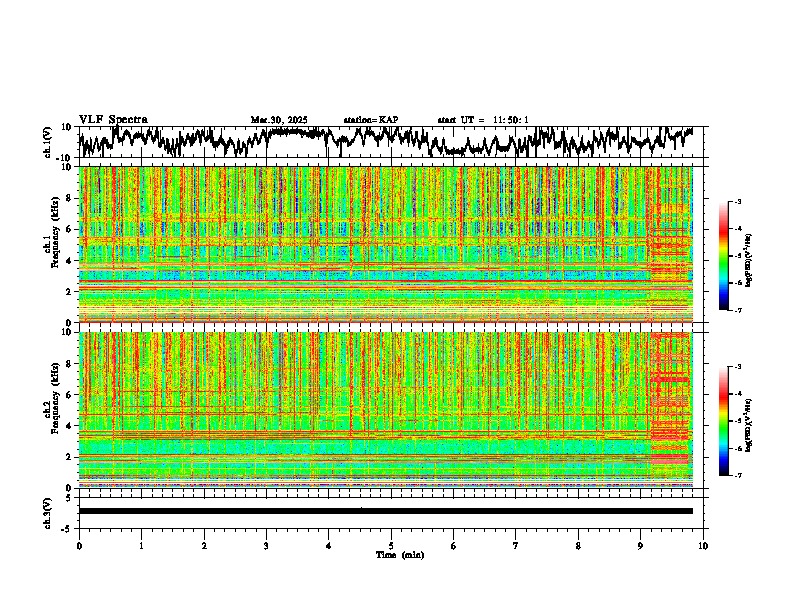Screen dimensions: 792x612
Task: Click the -7 label on ch.1 colorbar
Action: [737, 310]
